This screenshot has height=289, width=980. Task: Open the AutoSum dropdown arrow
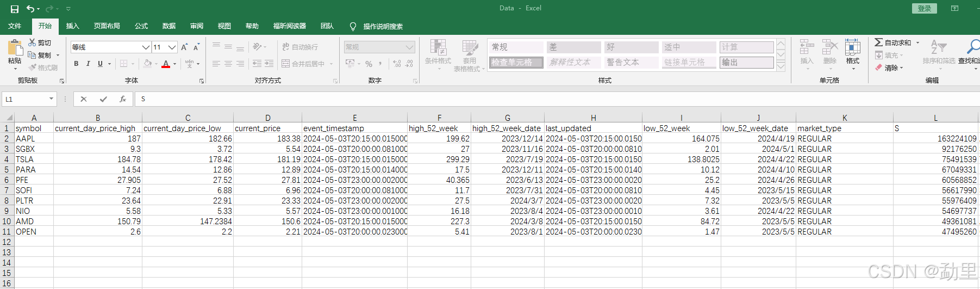(917, 42)
